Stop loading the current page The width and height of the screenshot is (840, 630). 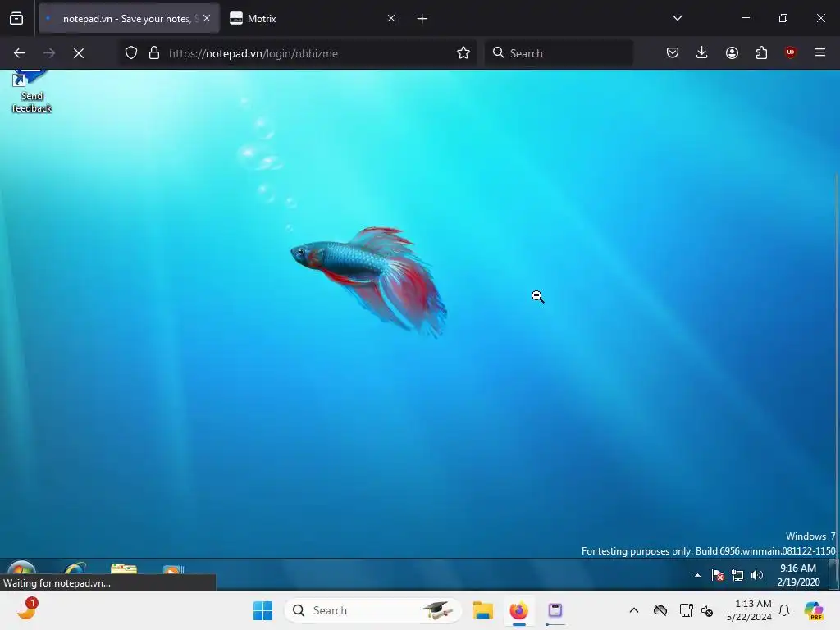click(79, 53)
